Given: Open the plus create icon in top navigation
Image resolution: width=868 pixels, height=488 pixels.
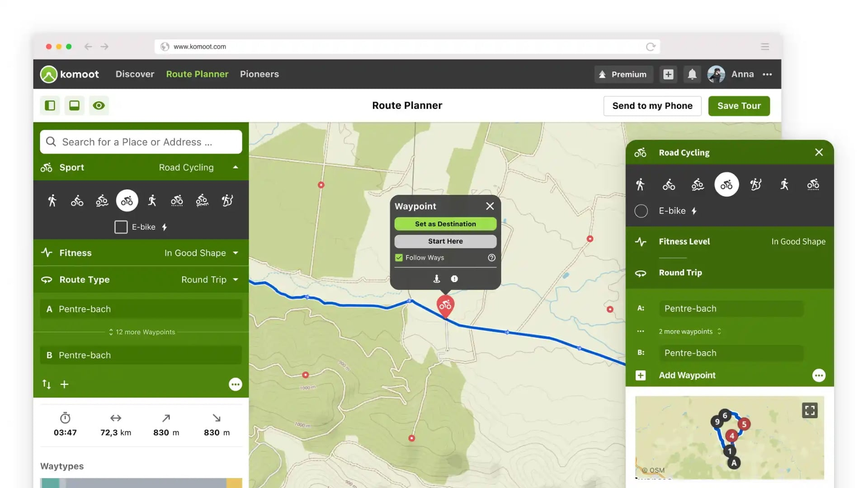Looking at the screenshot, I should click(x=668, y=74).
